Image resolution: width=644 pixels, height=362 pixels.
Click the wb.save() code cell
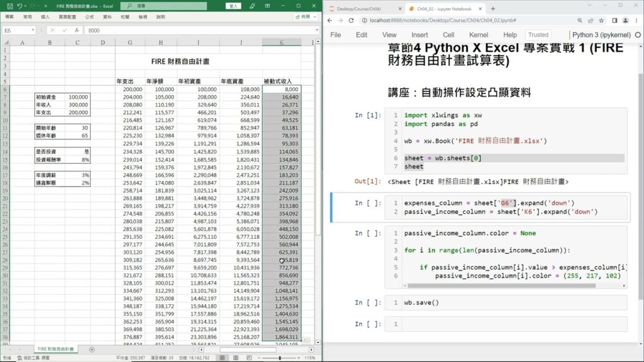click(513, 303)
